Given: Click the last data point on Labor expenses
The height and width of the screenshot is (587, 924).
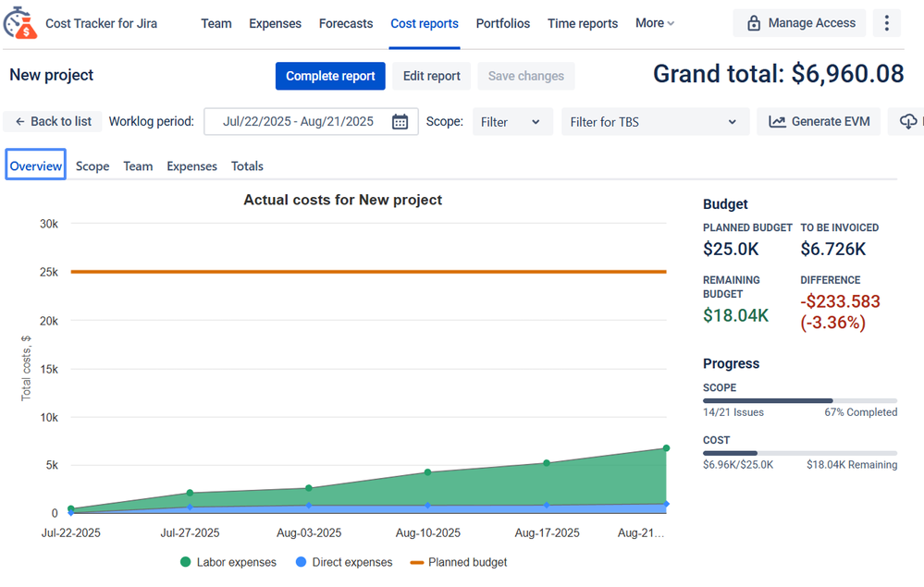Looking at the screenshot, I should point(666,448).
